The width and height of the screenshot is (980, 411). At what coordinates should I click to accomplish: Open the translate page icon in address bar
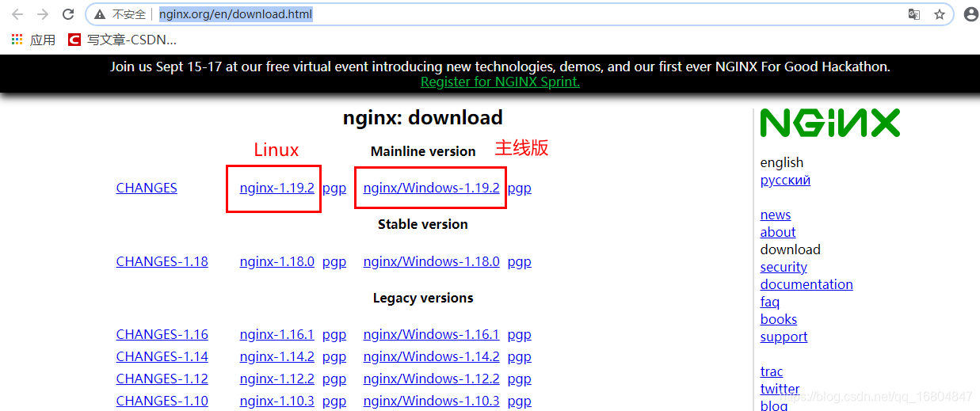[913, 14]
